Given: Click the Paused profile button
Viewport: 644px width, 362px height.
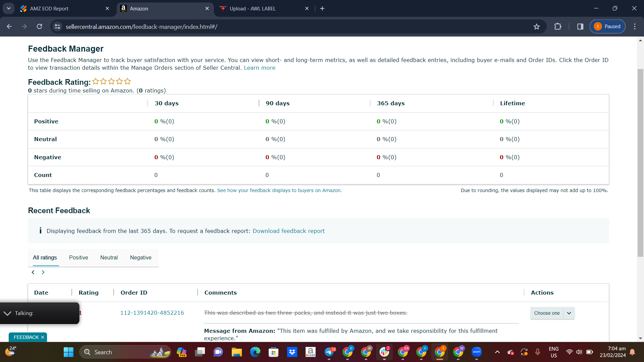Looking at the screenshot, I should click(x=607, y=26).
